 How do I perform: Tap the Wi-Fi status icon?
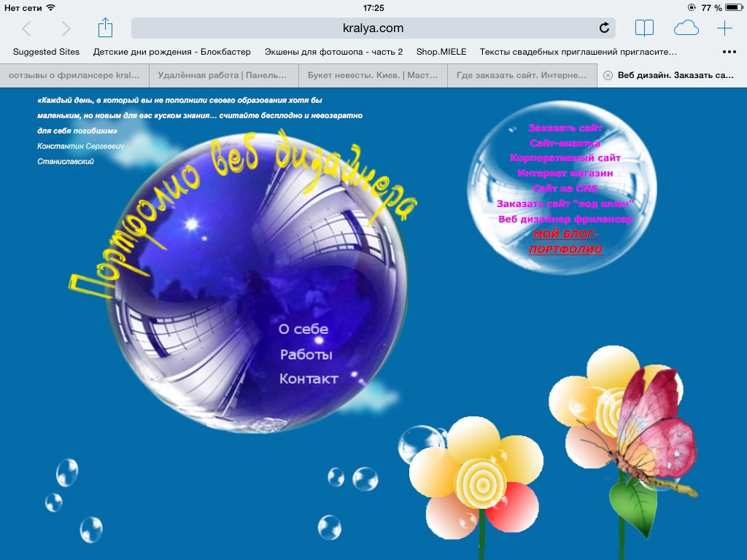[51, 7]
